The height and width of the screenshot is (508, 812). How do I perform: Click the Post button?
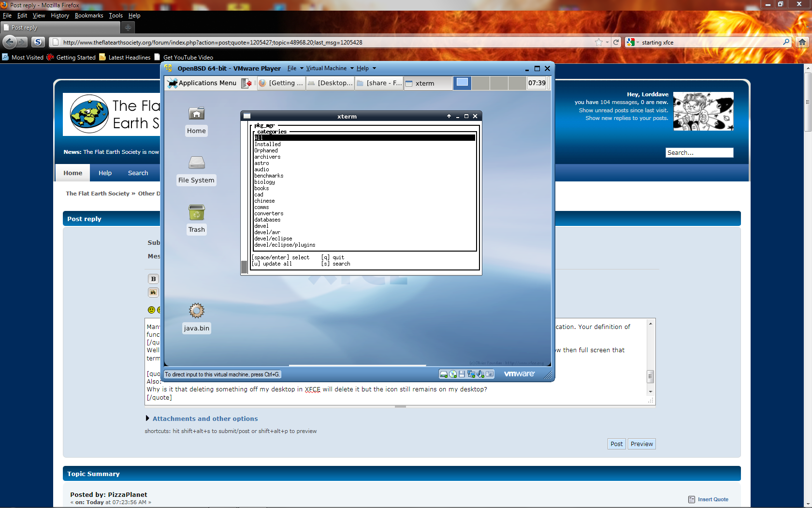(x=616, y=444)
